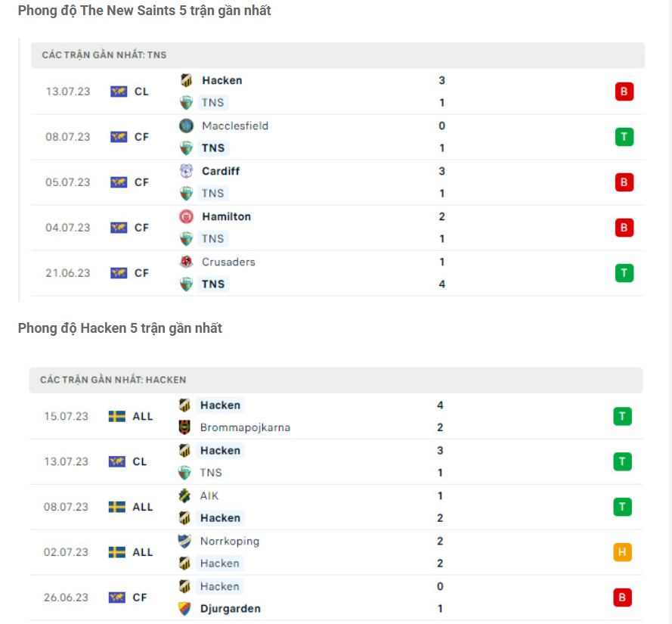Select the Phong độ Hacken heading

(x=119, y=328)
